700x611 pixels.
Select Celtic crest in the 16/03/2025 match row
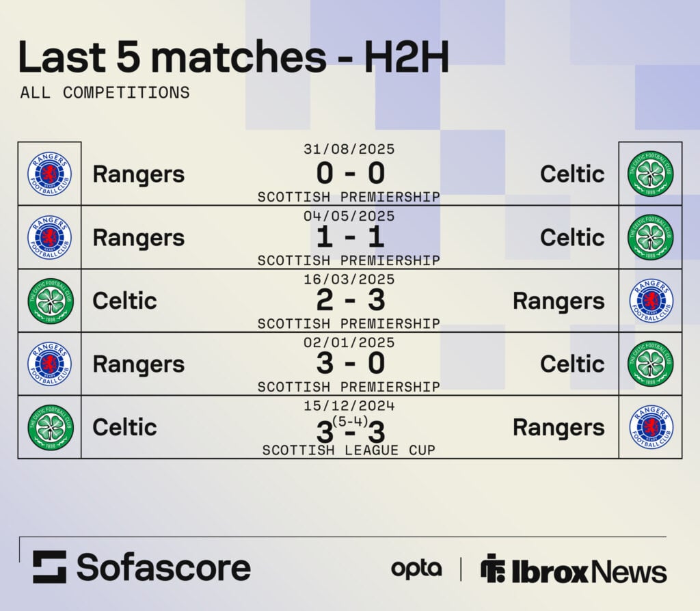point(50,301)
